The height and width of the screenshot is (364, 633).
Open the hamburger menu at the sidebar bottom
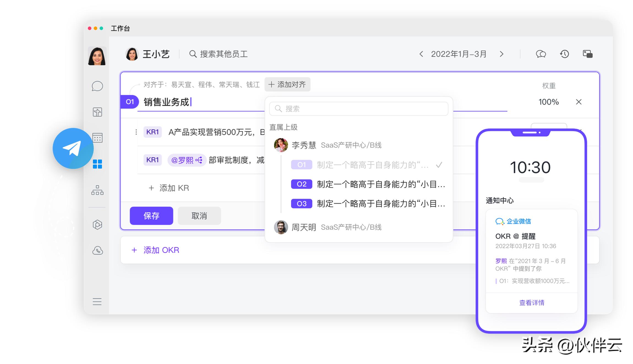[97, 302]
